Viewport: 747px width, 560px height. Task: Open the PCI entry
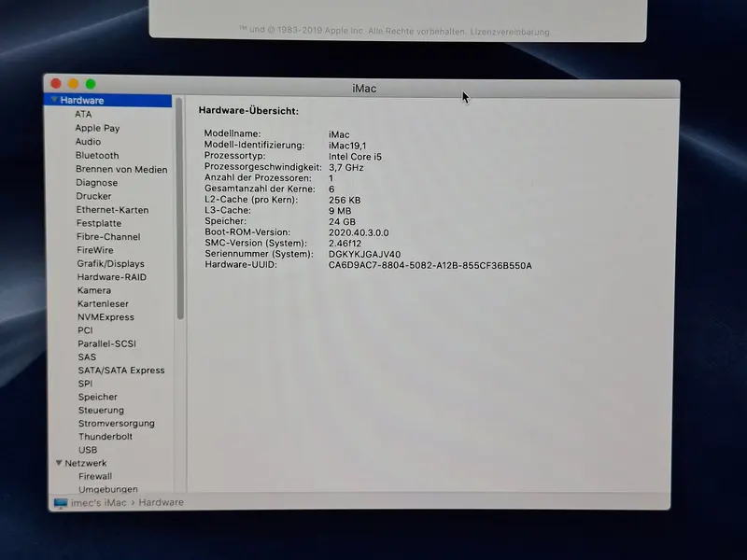pyautogui.click(x=85, y=330)
